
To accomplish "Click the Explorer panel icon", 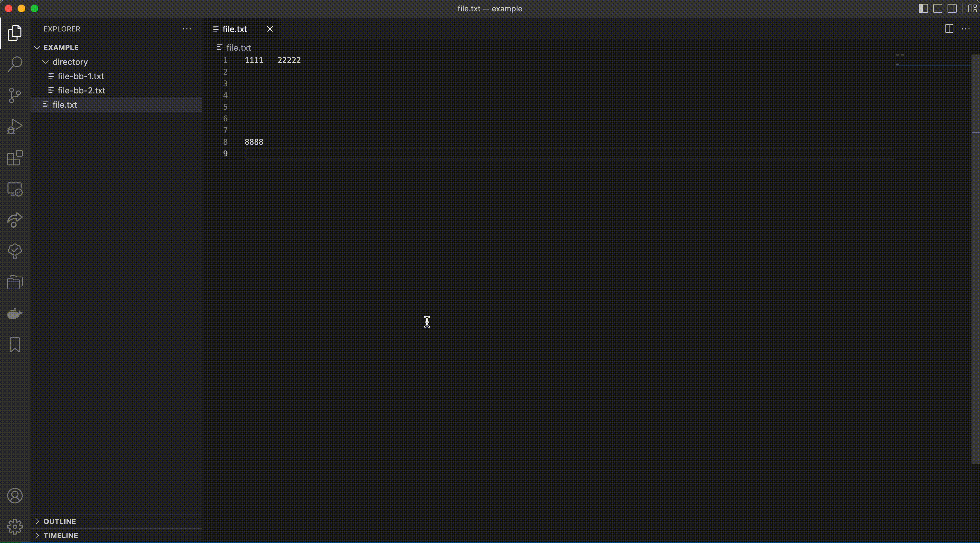I will 15,33.
